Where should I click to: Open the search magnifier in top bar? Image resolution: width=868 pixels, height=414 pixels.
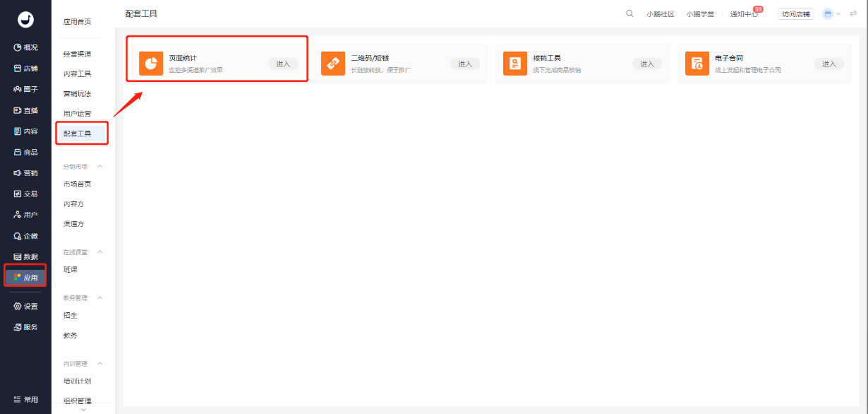pos(629,13)
